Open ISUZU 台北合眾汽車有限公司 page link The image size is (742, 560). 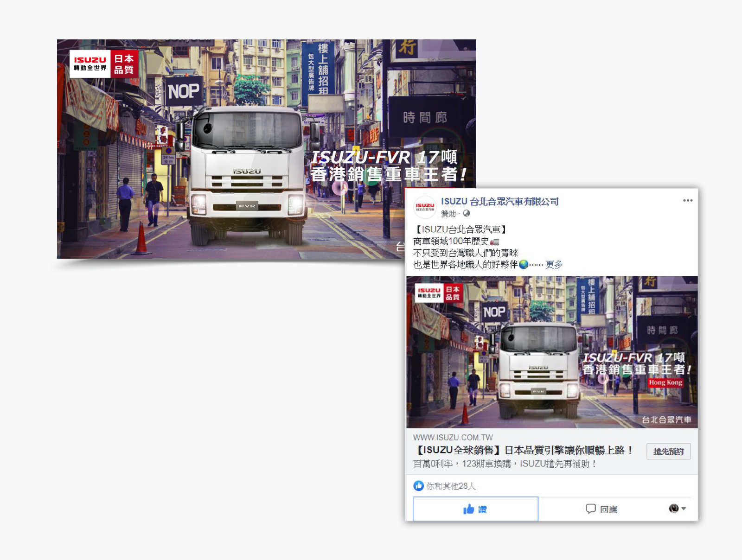click(x=499, y=202)
